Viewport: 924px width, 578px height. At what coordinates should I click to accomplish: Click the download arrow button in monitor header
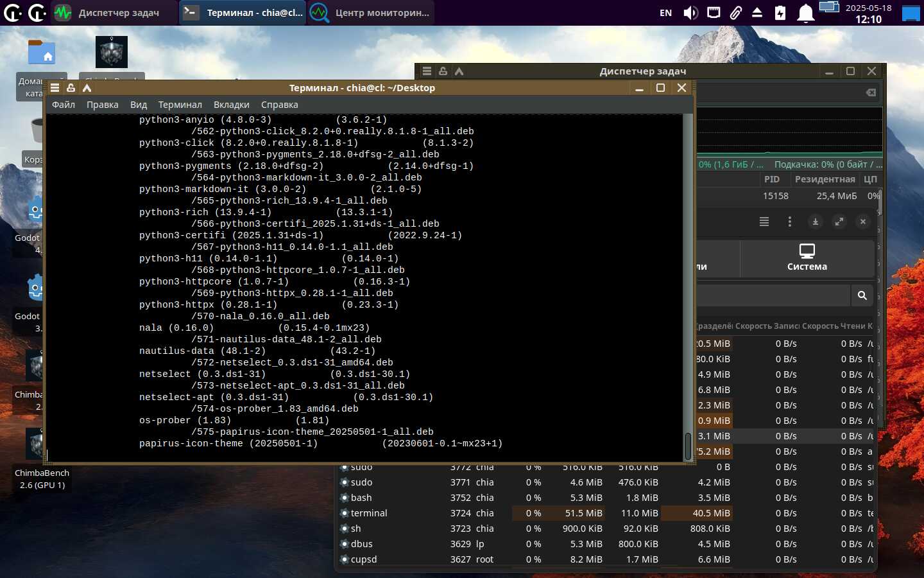pos(815,222)
